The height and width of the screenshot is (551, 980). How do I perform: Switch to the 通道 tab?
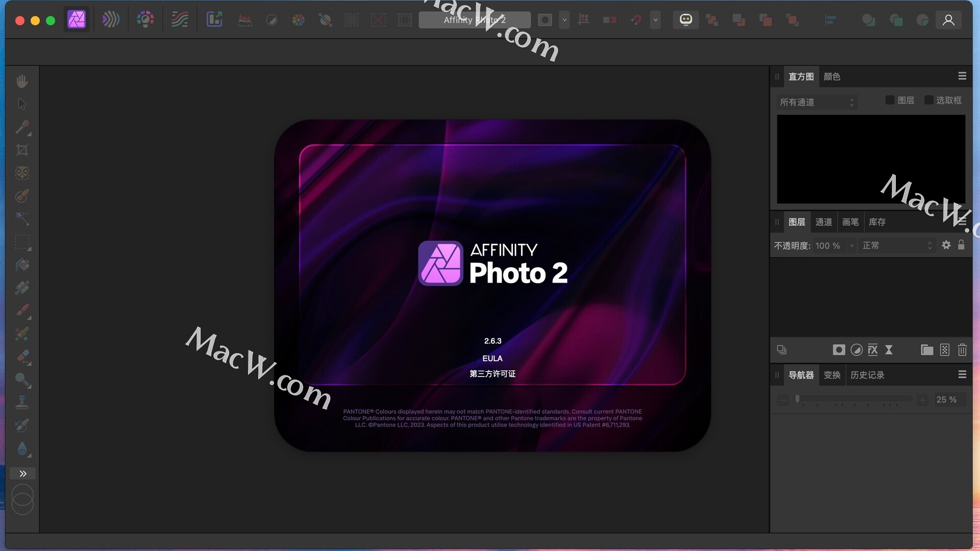tap(823, 222)
